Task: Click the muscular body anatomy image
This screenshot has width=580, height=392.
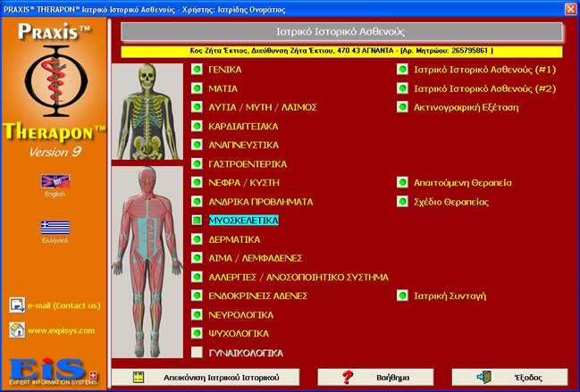Action: [146, 261]
